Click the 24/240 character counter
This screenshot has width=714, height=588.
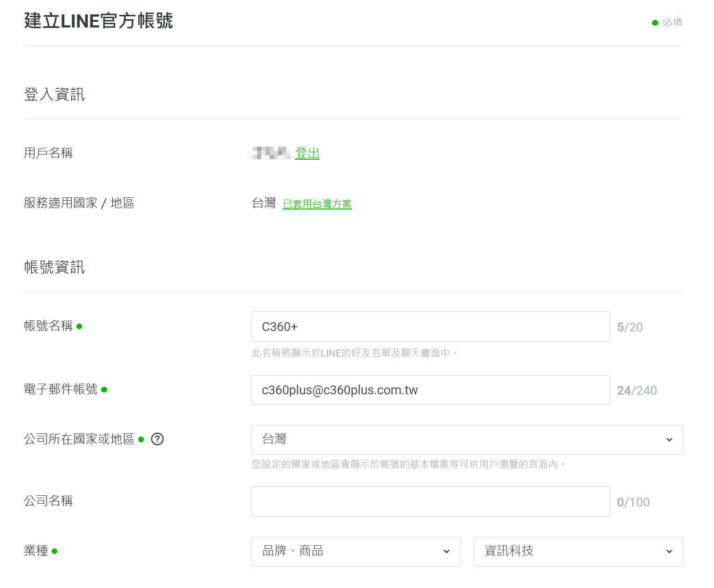(637, 391)
